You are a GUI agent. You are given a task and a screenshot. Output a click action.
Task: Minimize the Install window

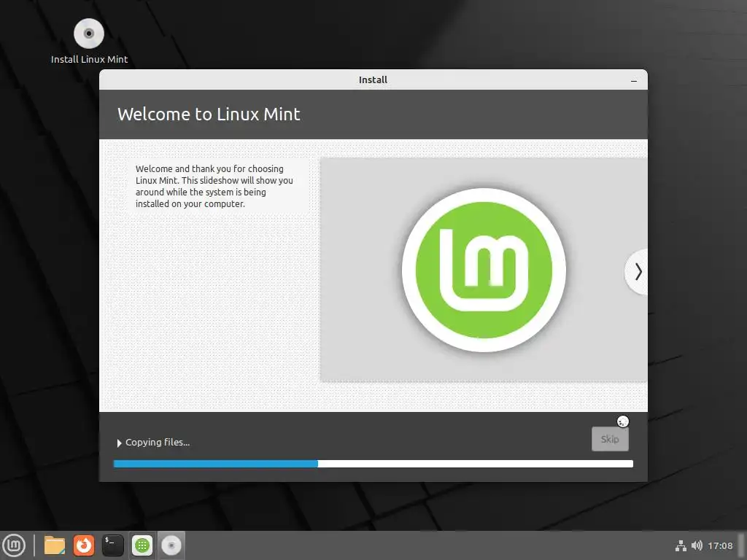pos(634,80)
